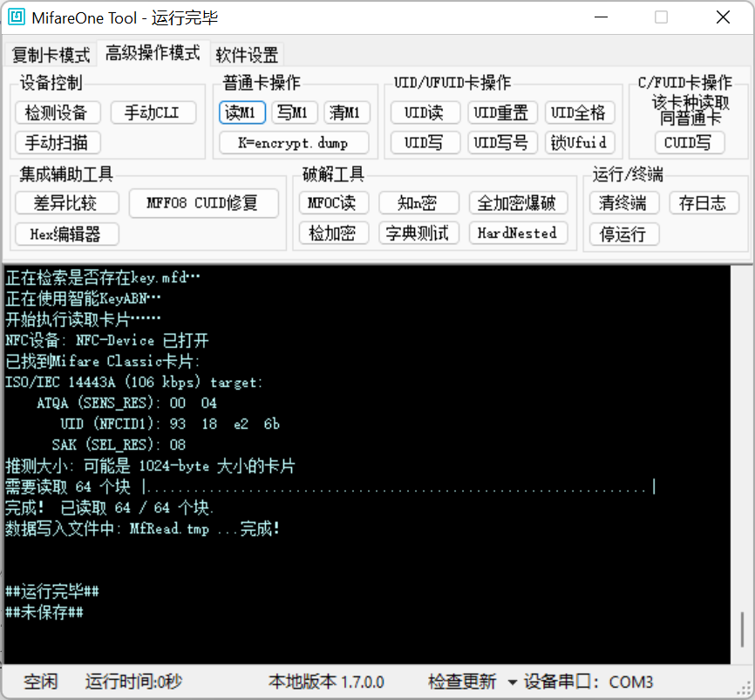Click the 检测设备 button
This screenshot has width=755, height=700.
coord(58,112)
